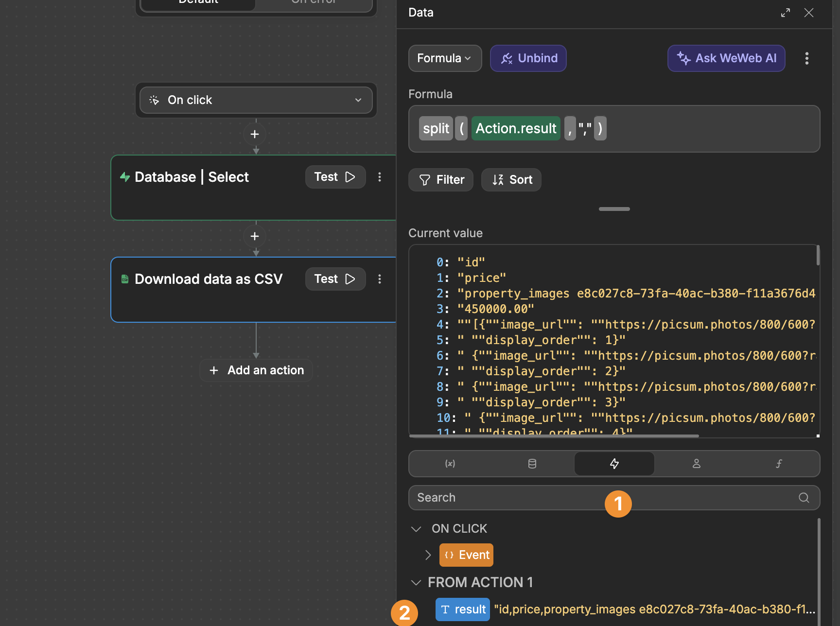Screen dimensions: 840x626
Task: Collapse the FROM ACTION 1 section
Action: (416, 582)
